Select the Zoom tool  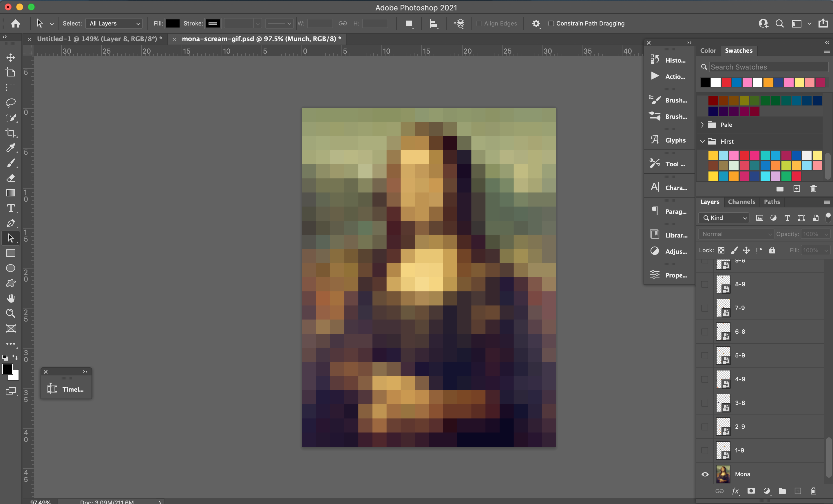pos(11,313)
